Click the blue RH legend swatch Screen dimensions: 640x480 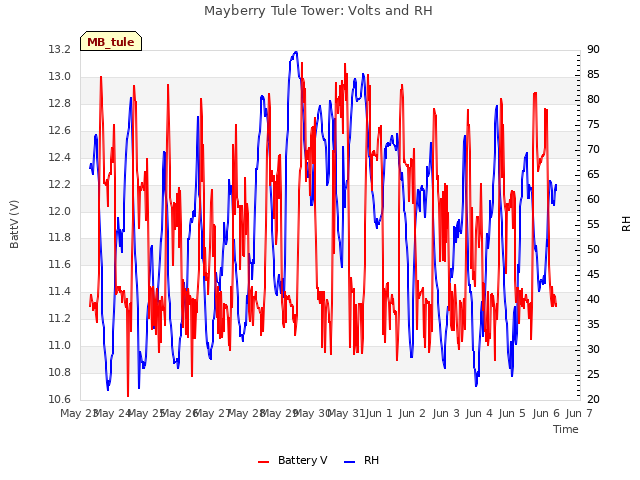(x=349, y=462)
